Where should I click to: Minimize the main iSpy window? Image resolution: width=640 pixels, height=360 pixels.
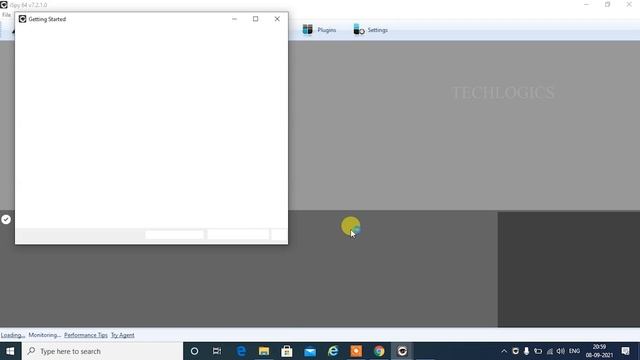[x=587, y=4]
